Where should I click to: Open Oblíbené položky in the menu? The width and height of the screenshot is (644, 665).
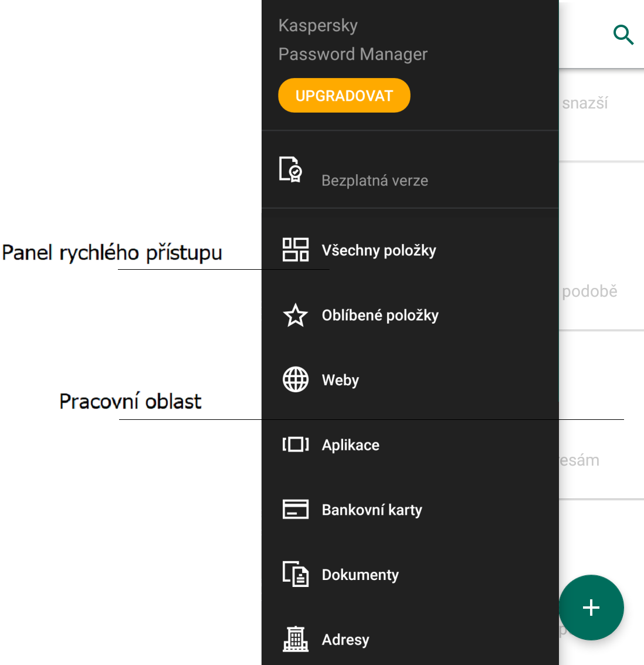pyautogui.click(x=380, y=315)
